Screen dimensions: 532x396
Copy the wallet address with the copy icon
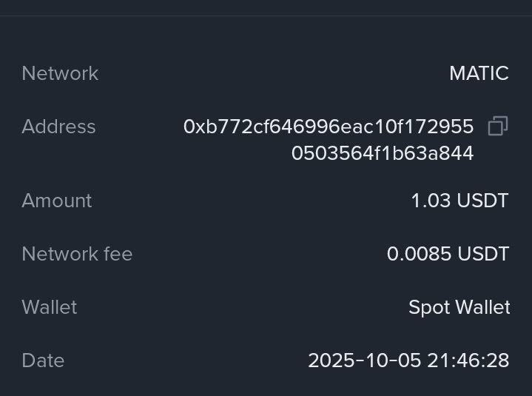[x=498, y=127]
